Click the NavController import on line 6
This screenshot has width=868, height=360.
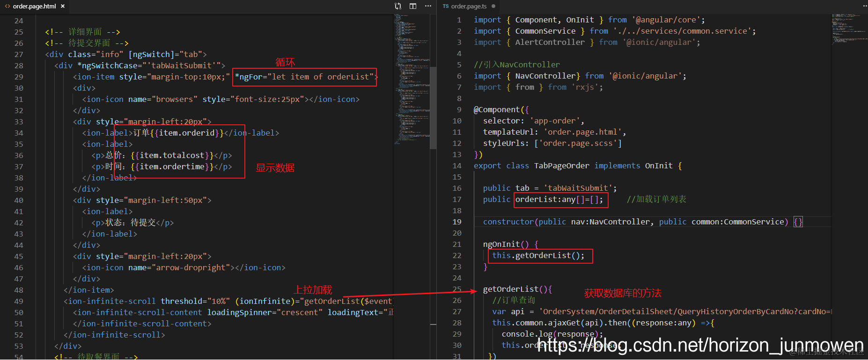(580, 76)
